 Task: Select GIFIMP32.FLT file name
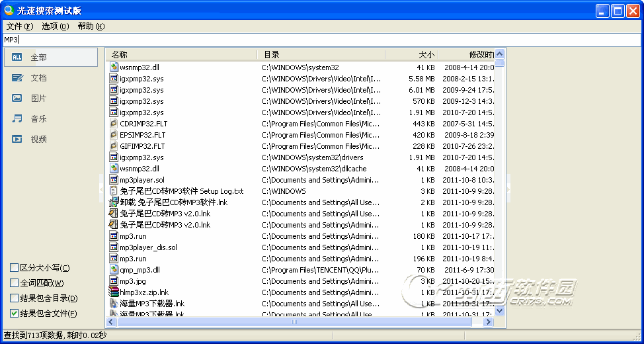pos(142,146)
